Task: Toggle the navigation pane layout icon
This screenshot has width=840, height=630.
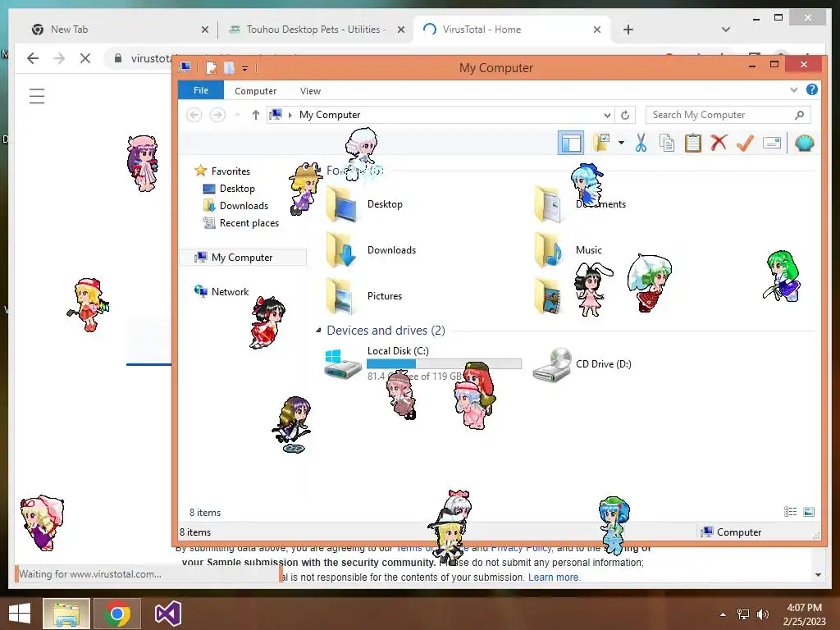Action: tap(571, 143)
